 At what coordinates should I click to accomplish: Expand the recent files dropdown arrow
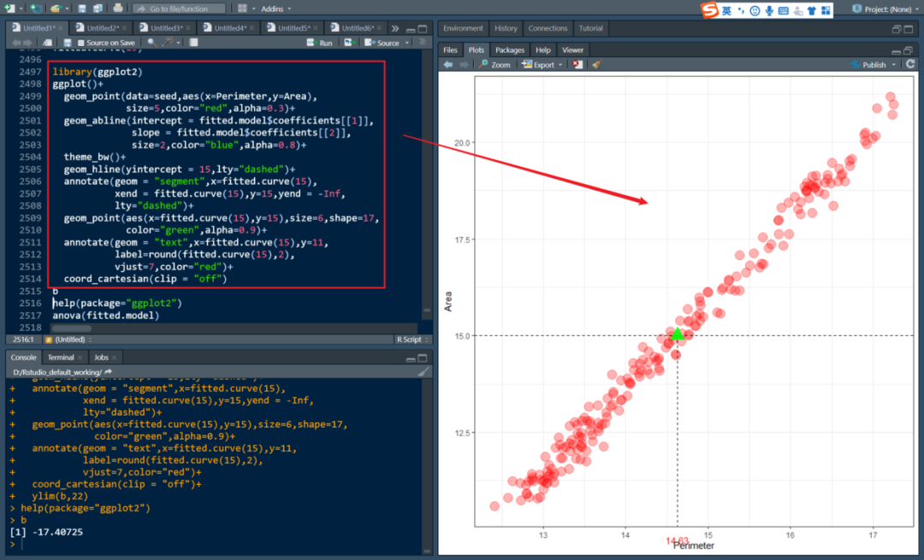tap(66, 9)
